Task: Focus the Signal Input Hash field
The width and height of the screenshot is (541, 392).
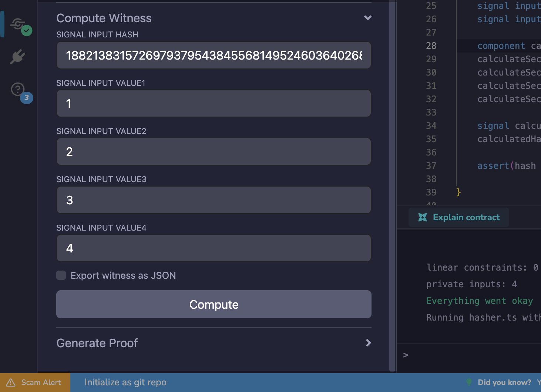Action: pos(214,55)
